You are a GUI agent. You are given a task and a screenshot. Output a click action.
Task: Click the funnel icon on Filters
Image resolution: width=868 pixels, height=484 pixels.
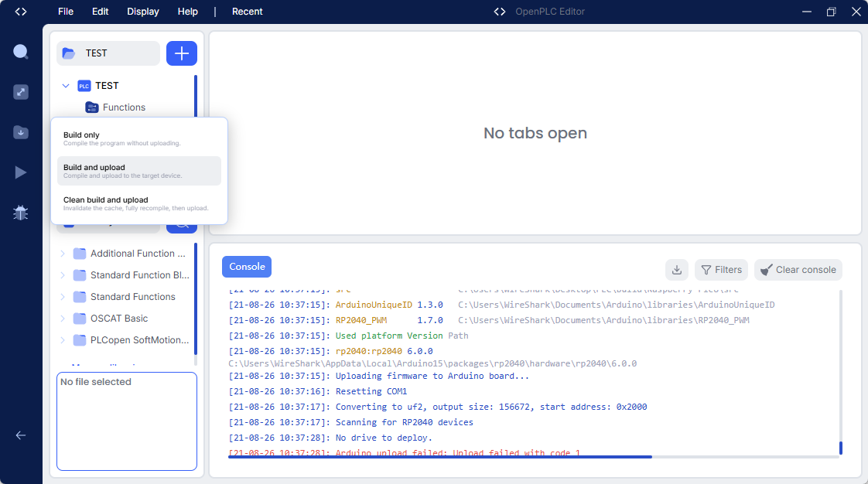click(706, 270)
